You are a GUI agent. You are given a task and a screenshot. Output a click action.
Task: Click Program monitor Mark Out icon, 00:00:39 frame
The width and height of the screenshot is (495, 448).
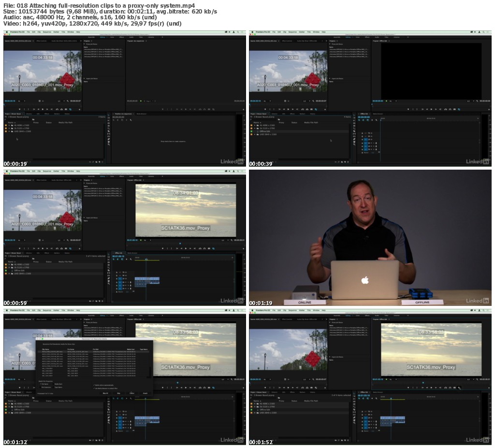coord(417,109)
